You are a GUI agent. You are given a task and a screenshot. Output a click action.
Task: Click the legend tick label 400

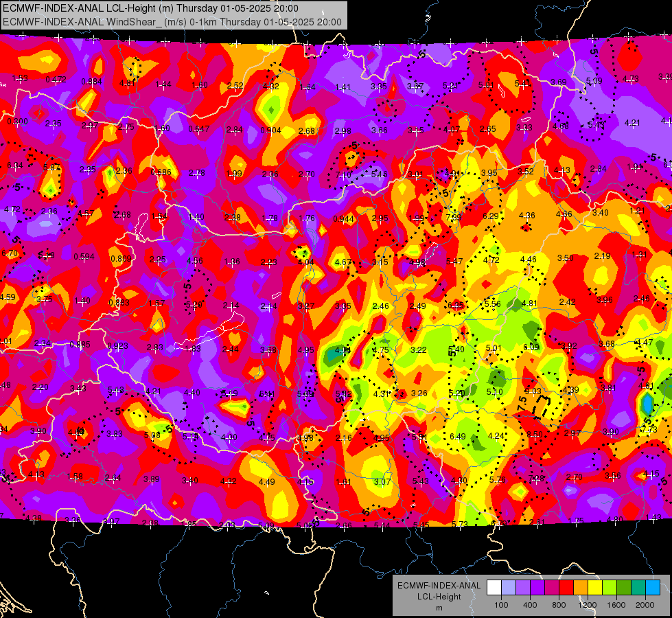(530, 605)
